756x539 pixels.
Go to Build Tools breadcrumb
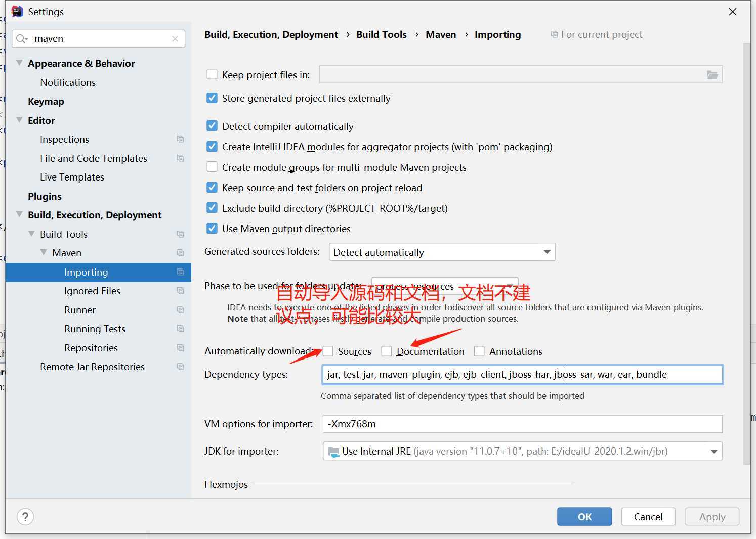382,34
